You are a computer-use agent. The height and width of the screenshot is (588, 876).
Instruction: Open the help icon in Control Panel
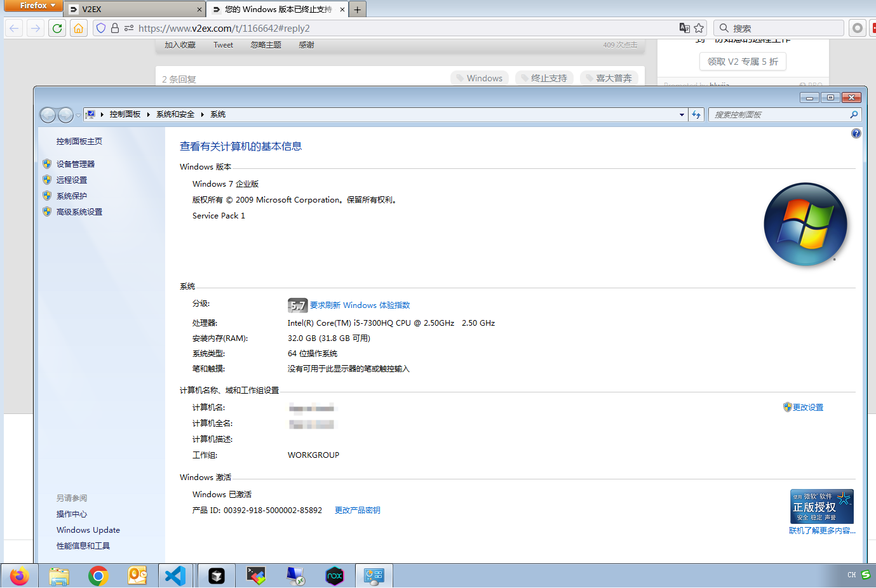[x=856, y=133]
